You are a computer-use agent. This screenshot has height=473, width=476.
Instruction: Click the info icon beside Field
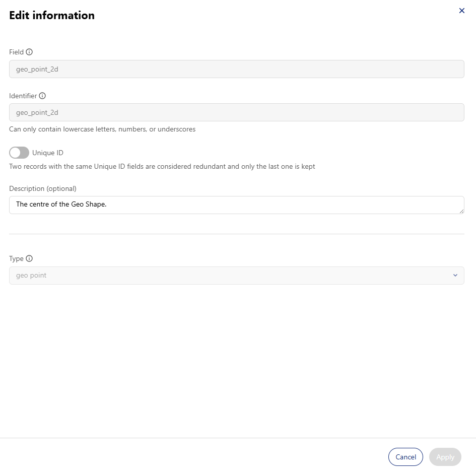[29, 52]
